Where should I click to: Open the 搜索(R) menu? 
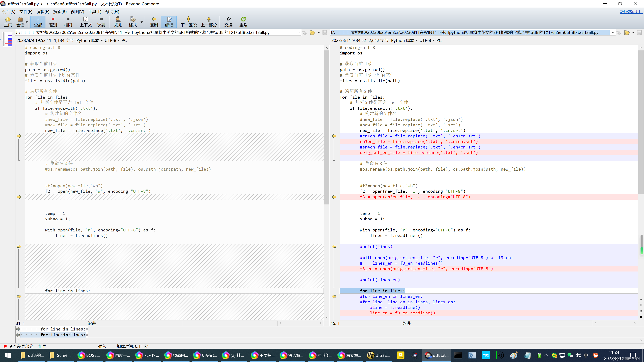(60, 12)
